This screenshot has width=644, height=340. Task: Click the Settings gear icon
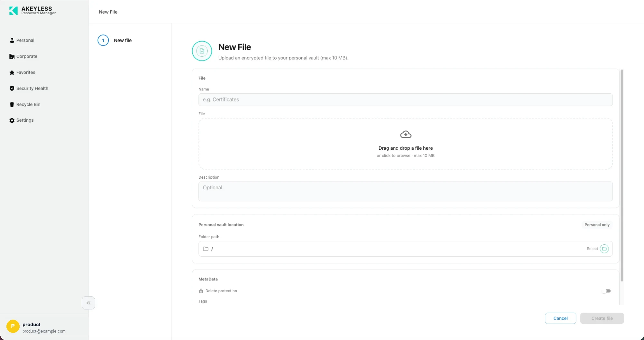tap(12, 120)
